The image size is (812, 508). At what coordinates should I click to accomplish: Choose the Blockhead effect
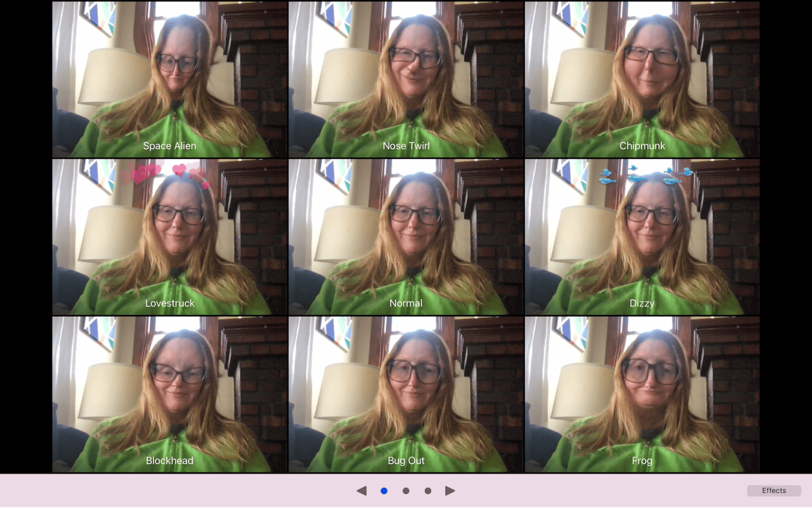(x=170, y=394)
